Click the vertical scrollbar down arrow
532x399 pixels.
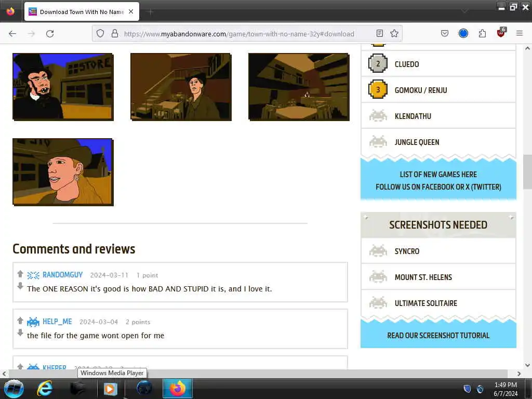pos(527,365)
